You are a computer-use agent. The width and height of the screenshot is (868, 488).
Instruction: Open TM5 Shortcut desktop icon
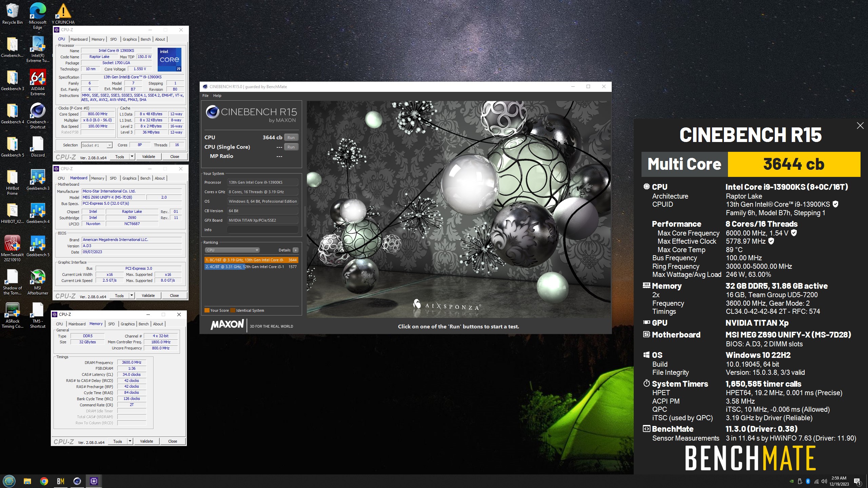(38, 315)
